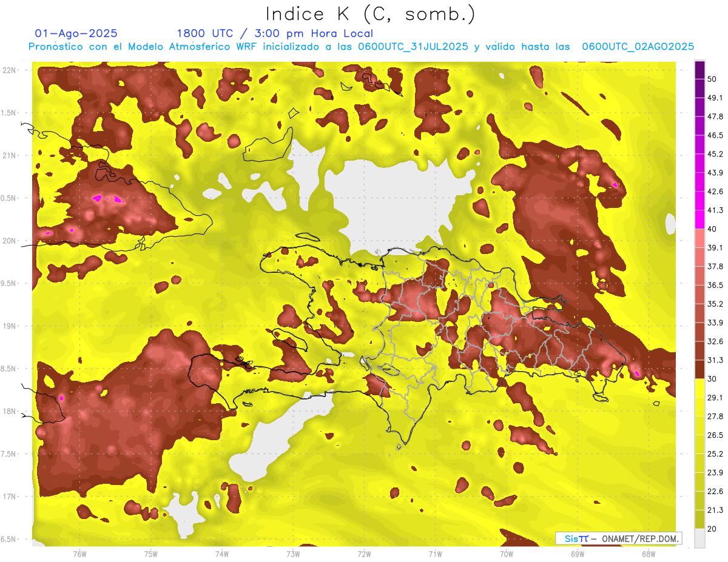Viewport: 728px width, 562px height.
Task: Click the colorbar value '47.8'
Action: point(715,116)
